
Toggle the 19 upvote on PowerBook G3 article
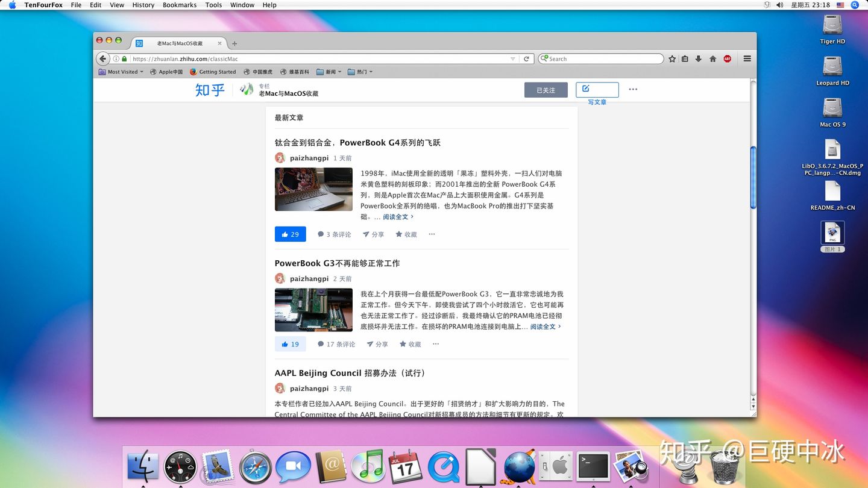(x=290, y=344)
